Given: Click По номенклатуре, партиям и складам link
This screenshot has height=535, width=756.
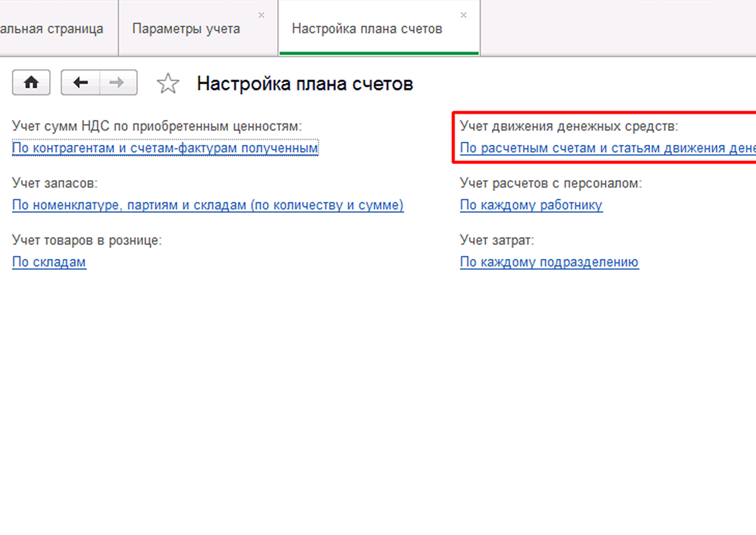Looking at the screenshot, I should coord(208,205).
